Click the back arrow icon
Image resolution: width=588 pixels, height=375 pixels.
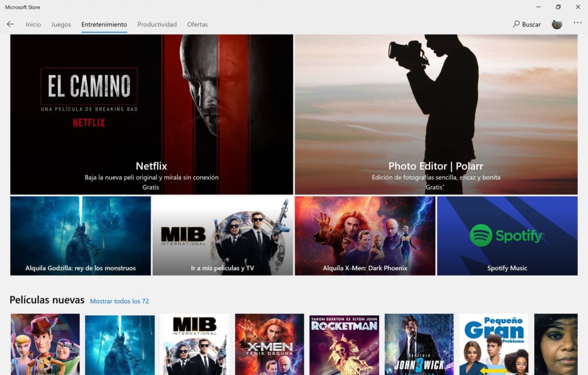click(10, 25)
